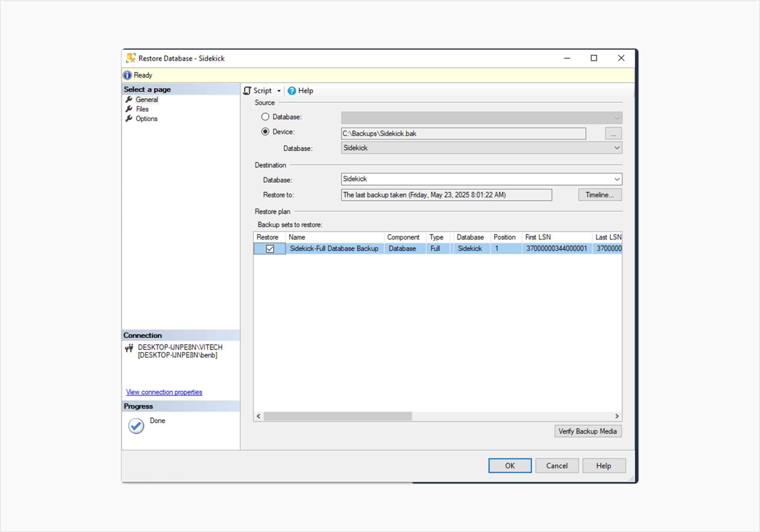Click the Ready info icon
Screen dimensions: 760x532
click(128, 75)
